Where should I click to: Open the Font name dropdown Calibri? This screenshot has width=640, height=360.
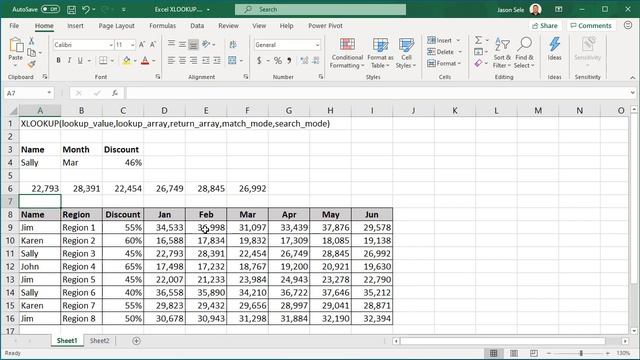pyautogui.click(x=111, y=45)
